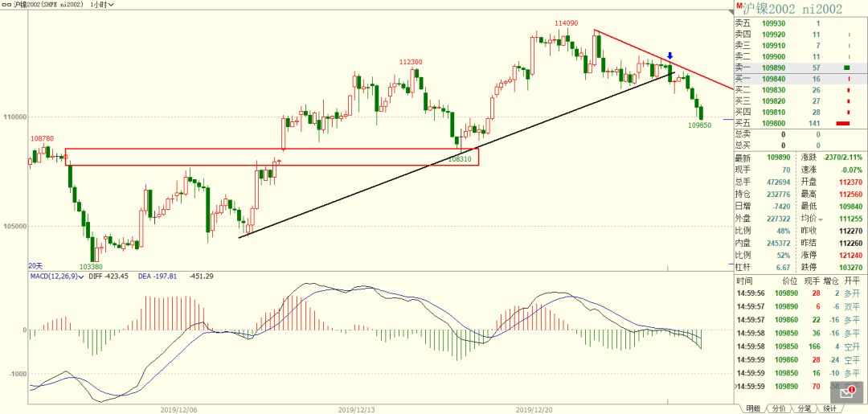Open the MACD(12,26,9) indicator settings dropdown
This screenshot has width=868, height=414.
56,276
